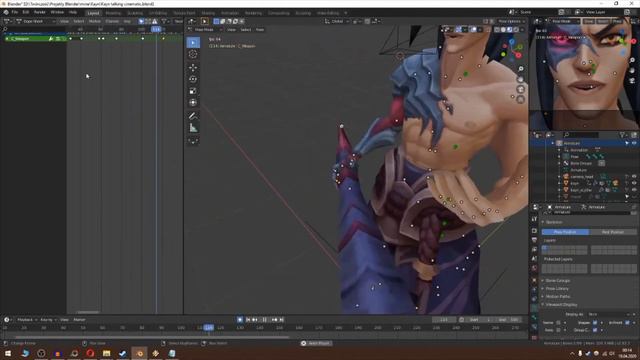640x360 pixels.
Task: Click the dope sheet filter funnel icon
Action: click(164, 21)
